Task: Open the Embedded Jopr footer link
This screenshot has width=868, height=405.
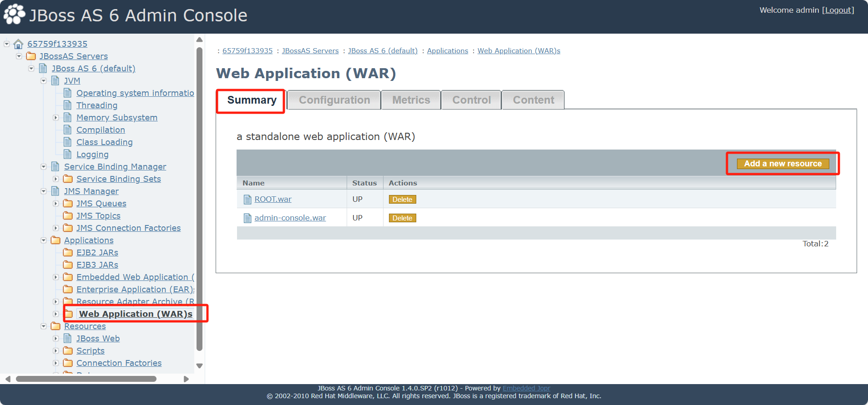Action: coord(526,388)
